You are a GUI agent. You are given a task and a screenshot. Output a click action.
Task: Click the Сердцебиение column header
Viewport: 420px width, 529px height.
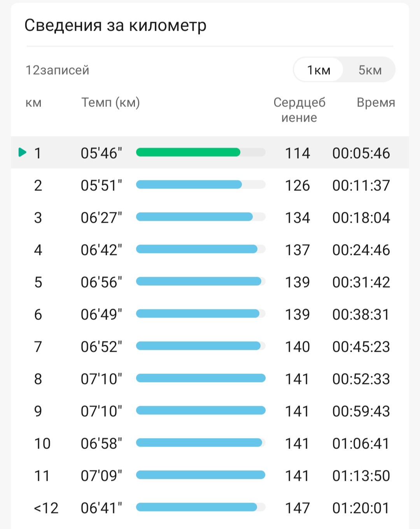tap(299, 110)
